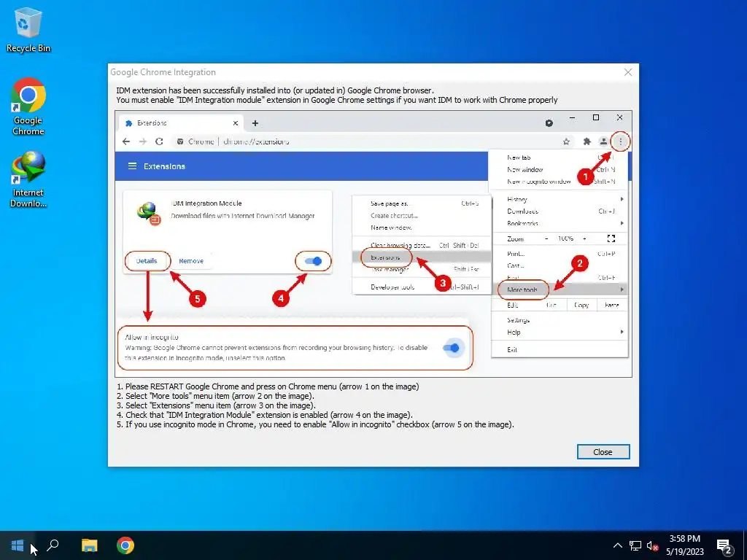
Task: Open the taskbar search magnifier
Action: (x=53, y=545)
